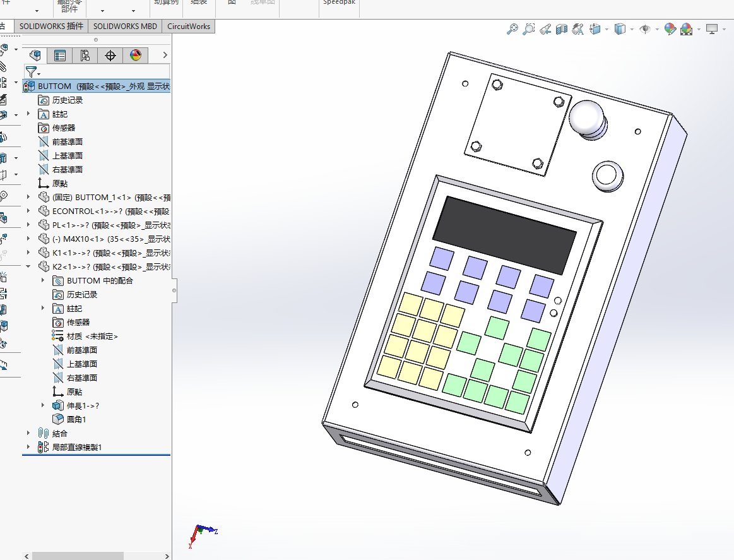Click tree scrollbar right arrow
The width and height of the screenshot is (734, 560).
point(167,556)
